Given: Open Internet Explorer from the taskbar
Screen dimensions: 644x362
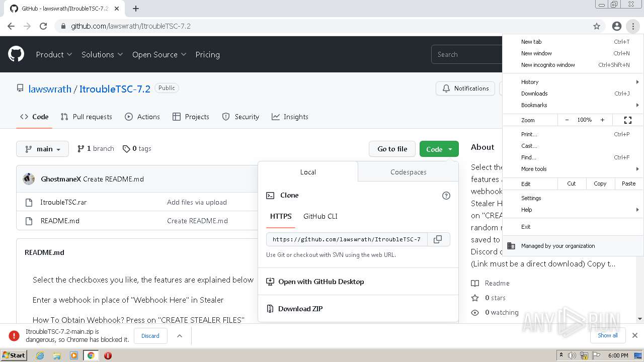Looking at the screenshot, I should (40, 355).
